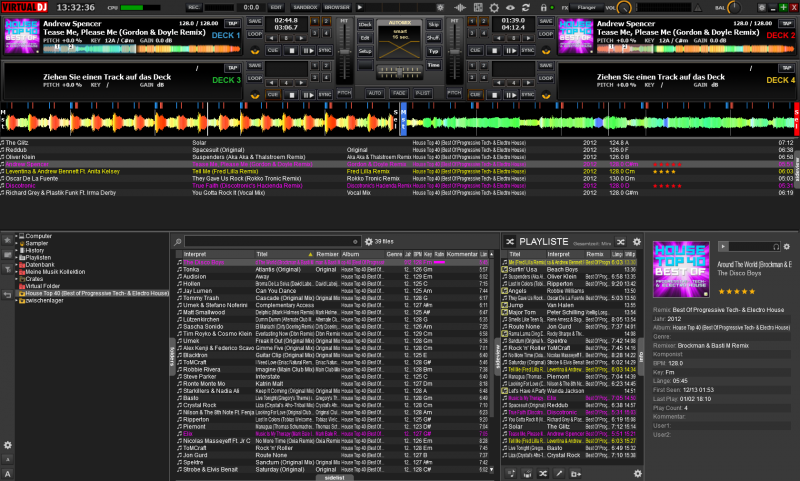Click the Deck 3 play/pause button
The height and width of the screenshot is (481, 800).
point(308,95)
